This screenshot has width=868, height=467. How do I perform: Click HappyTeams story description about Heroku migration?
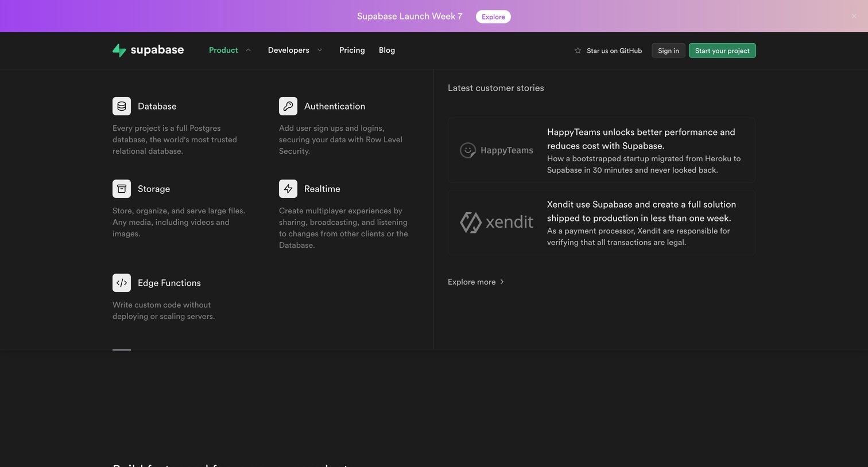[644, 164]
